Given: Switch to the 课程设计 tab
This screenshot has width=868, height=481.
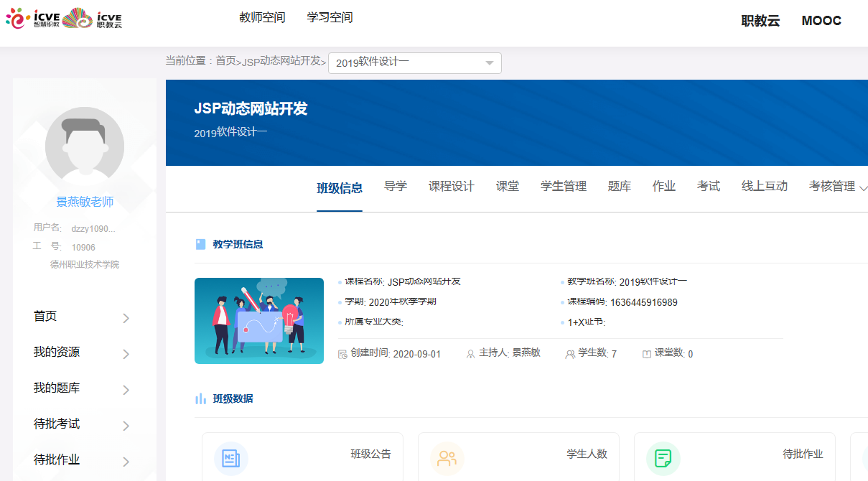Looking at the screenshot, I should (451, 187).
